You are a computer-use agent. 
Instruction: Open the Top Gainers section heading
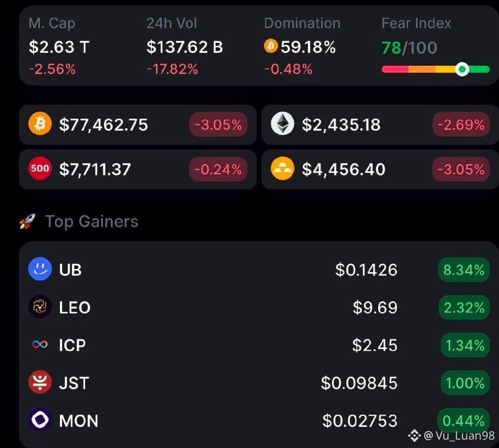[x=92, y=221]
